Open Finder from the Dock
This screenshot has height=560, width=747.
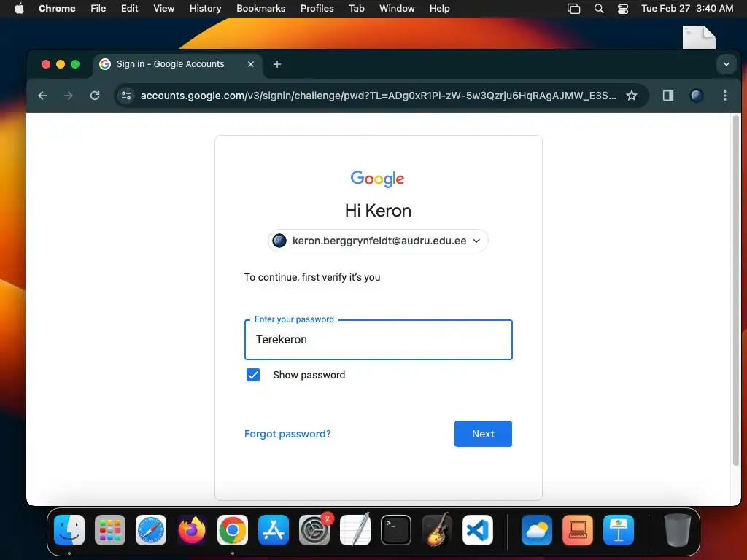[69, 530]
